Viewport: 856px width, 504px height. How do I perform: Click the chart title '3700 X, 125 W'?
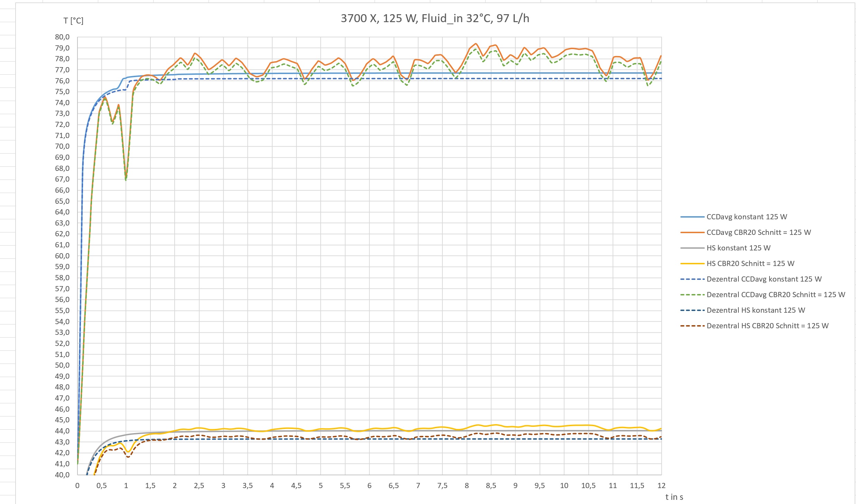[435, 18]
